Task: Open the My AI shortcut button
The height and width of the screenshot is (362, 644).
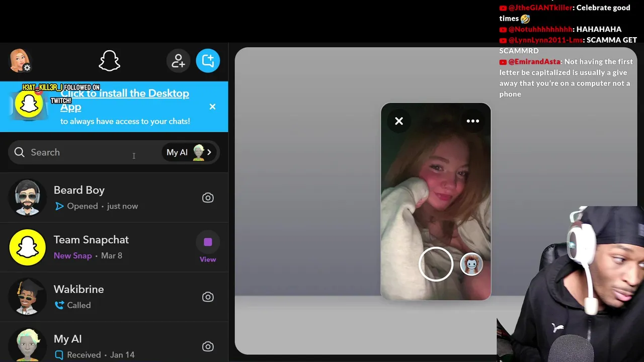Action: [x=190, y=152]
